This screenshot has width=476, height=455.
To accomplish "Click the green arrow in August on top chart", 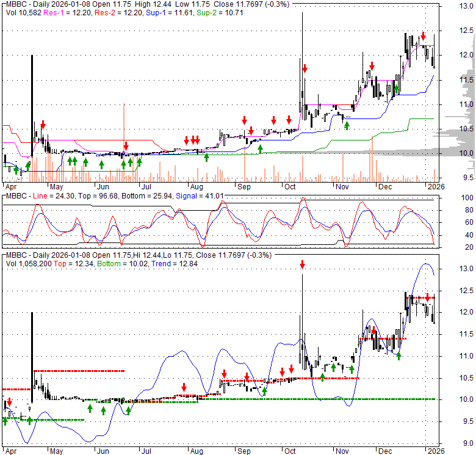I will pos(206,157).
